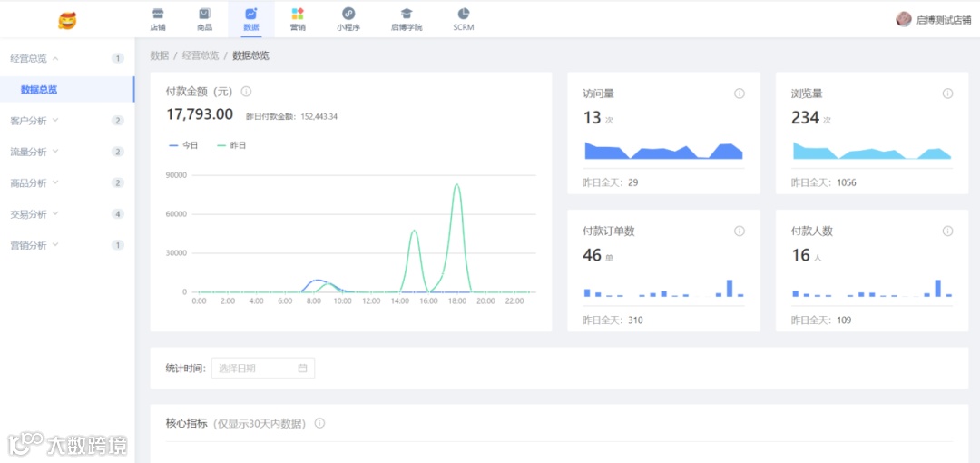Toggle 今日 legend series in chart

(183, 145)
